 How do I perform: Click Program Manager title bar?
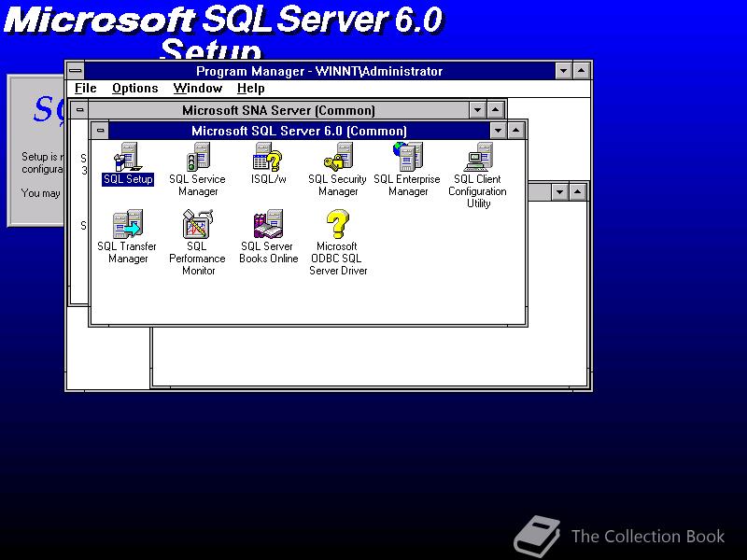(319, 71)
